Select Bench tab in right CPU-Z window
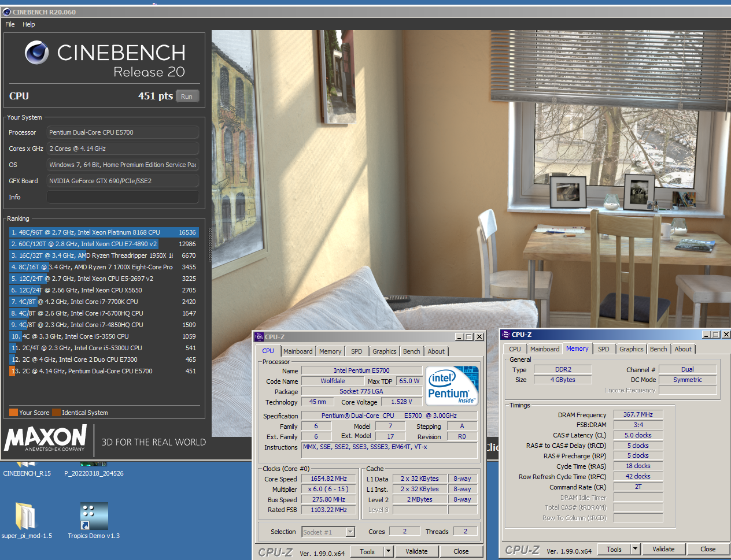The height and width of the screenshot is (560, 731). [659, 349]
